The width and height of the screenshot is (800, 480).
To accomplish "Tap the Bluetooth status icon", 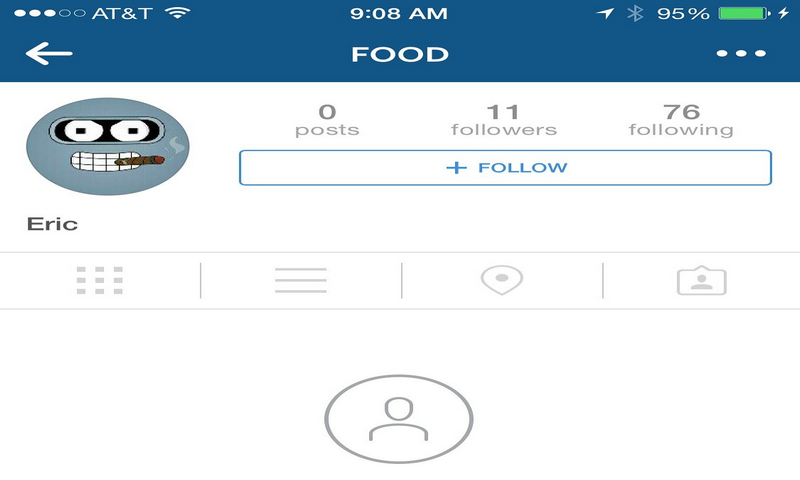I will coord(635,13).
